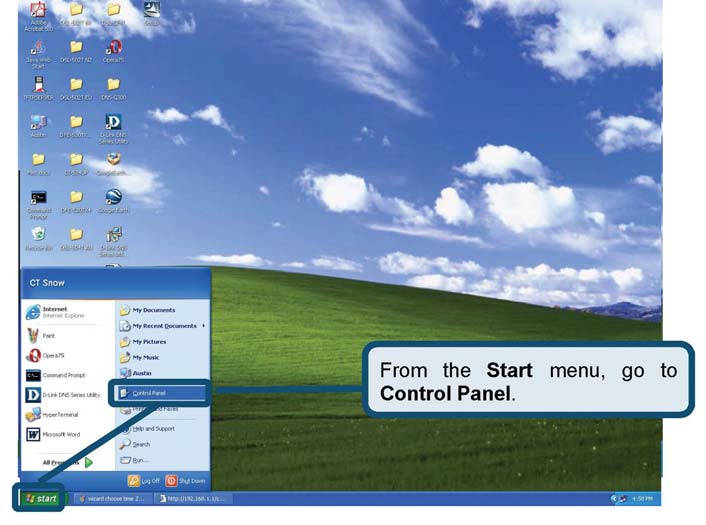The image size is (706, 525).
Task: Open My Pictures folder from Start menu
Action: coord(143,342)
